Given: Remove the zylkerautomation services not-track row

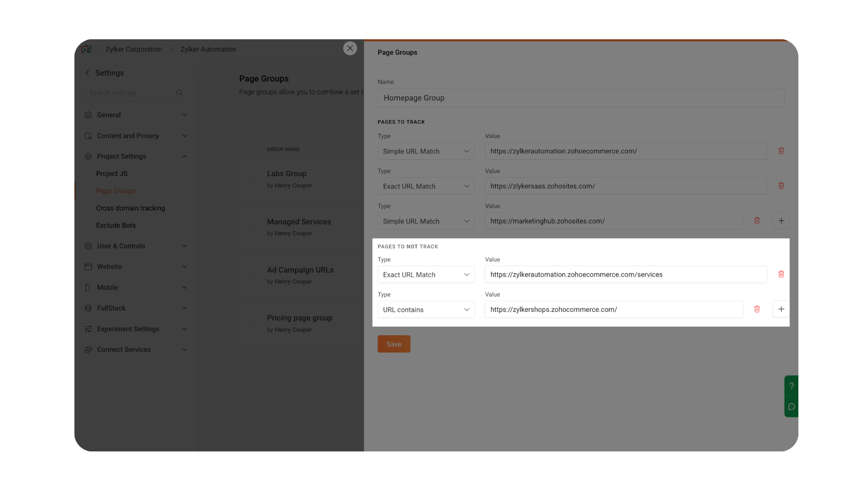Looking at the screenshot, I should pos(781,274).
